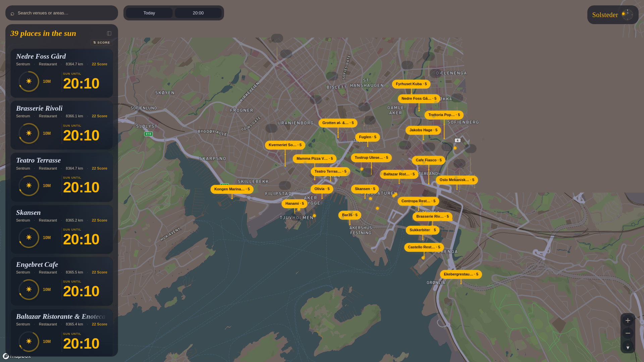This screenshot has width=644, height=362.
Task: Select the Ekebergrestau… map pin
Action: pos(461,275)
